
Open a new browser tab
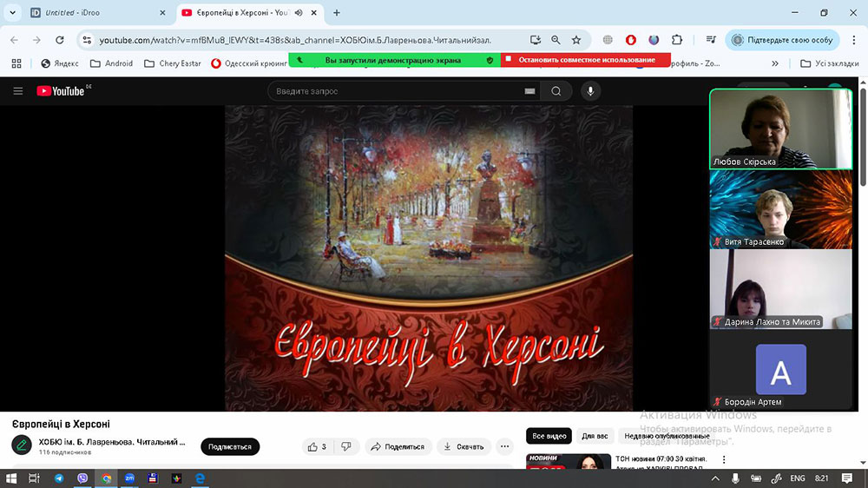coord(337,13)
